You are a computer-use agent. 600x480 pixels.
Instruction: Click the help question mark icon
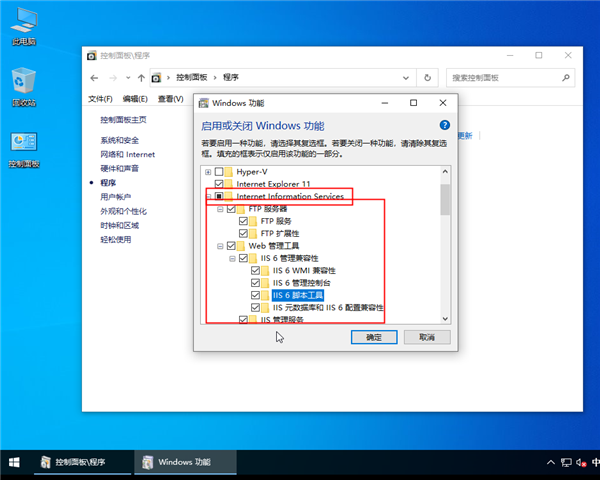tap(444, 125)
